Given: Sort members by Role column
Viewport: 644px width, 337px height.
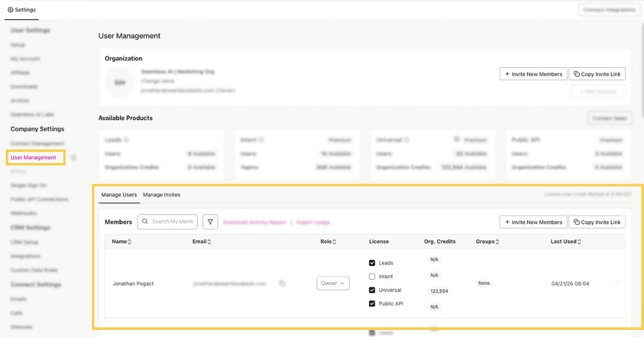Looking at the screenshot, I should pyautogui.click(x=328, y=242).
